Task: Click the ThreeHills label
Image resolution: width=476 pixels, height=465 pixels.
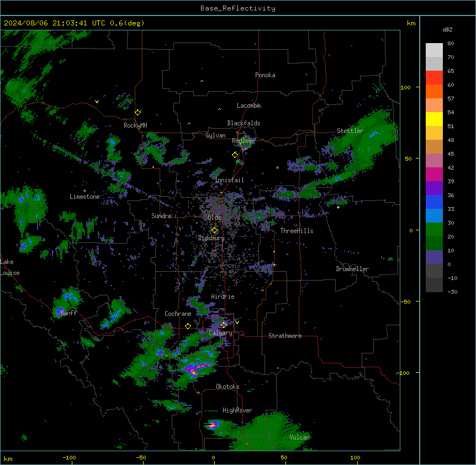Action: (x=297, y=231)
